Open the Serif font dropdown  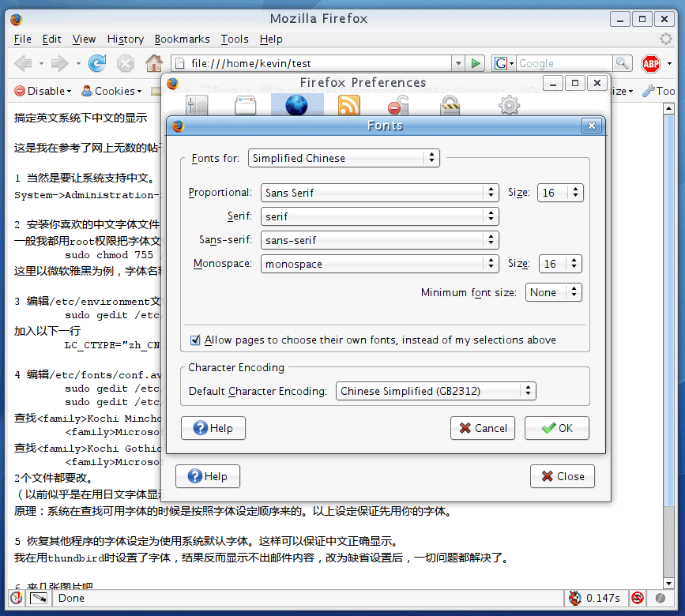pos(379,216)
